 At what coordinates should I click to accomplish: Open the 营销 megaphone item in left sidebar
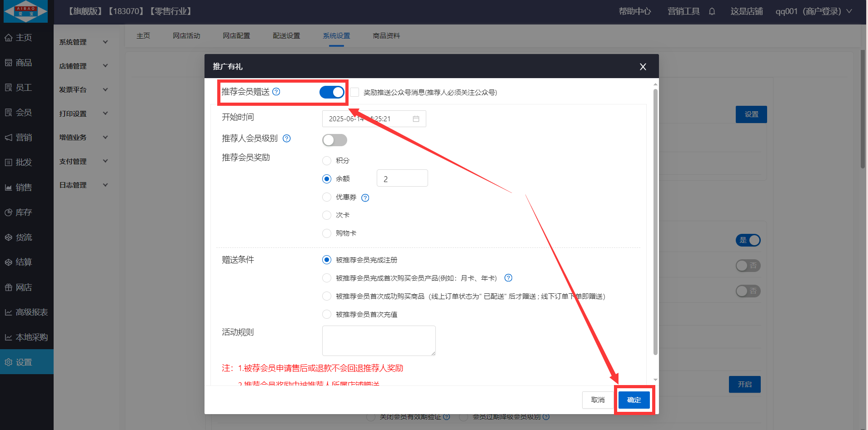click(24, 138)
